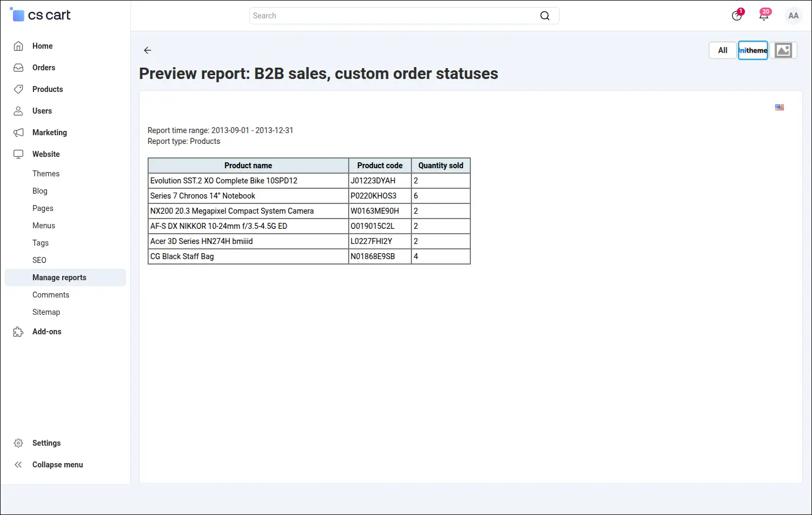The width and height of the screenshot is (812, 515).
Task: Click the Preview report page title
Action: pos(318,74)
